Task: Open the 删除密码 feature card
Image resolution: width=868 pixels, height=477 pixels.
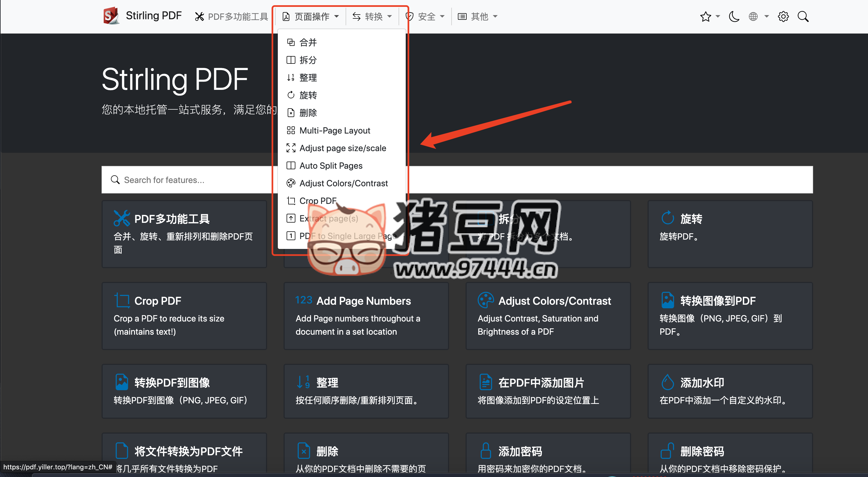Action: click(730, 453)
